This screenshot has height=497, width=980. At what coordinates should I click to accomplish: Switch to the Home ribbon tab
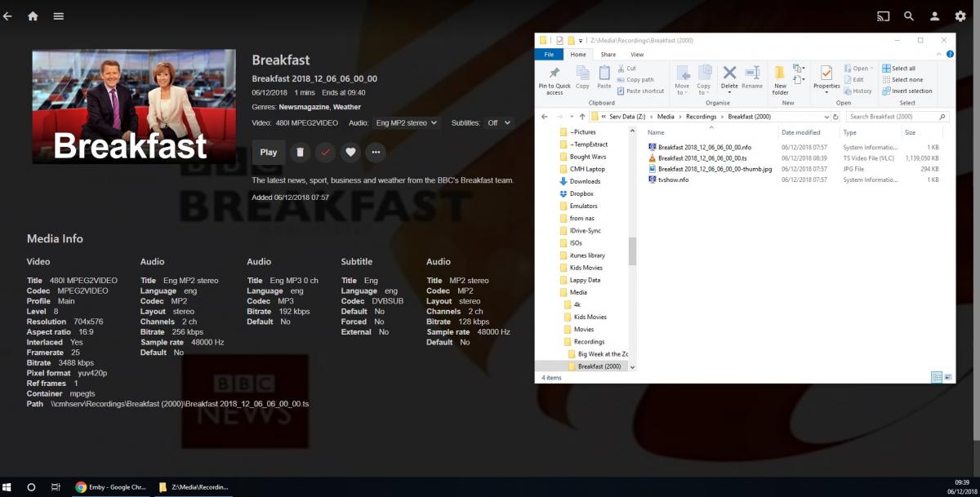pyautogui.click(x=578, y=55)
